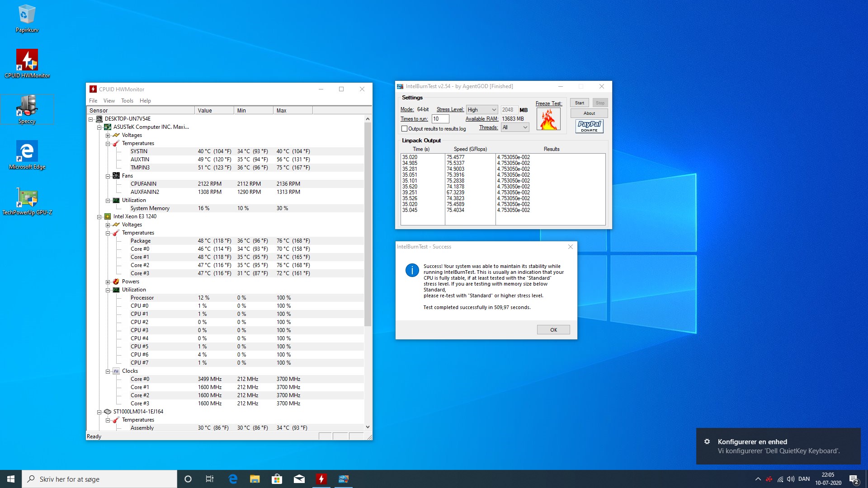Click the Start button in IntelBurnTest
The image size is (868, 488).
(x=580, y=103)
